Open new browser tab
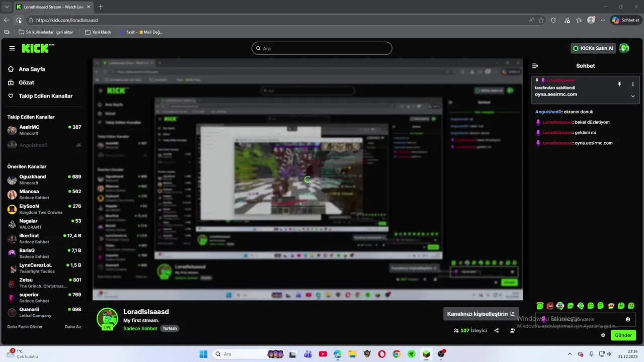Screen dimensions: 644x362 tap(101, 7)
